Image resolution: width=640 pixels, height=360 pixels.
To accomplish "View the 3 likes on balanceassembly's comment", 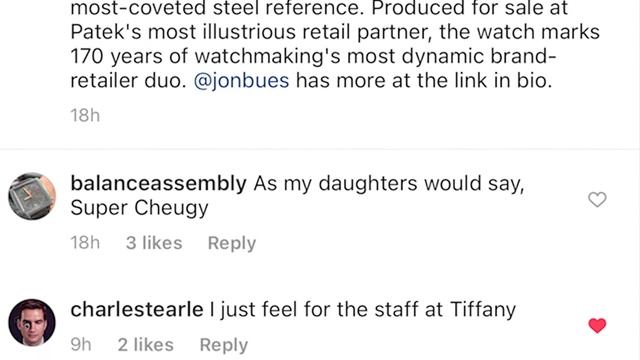I will click(154, 243).
